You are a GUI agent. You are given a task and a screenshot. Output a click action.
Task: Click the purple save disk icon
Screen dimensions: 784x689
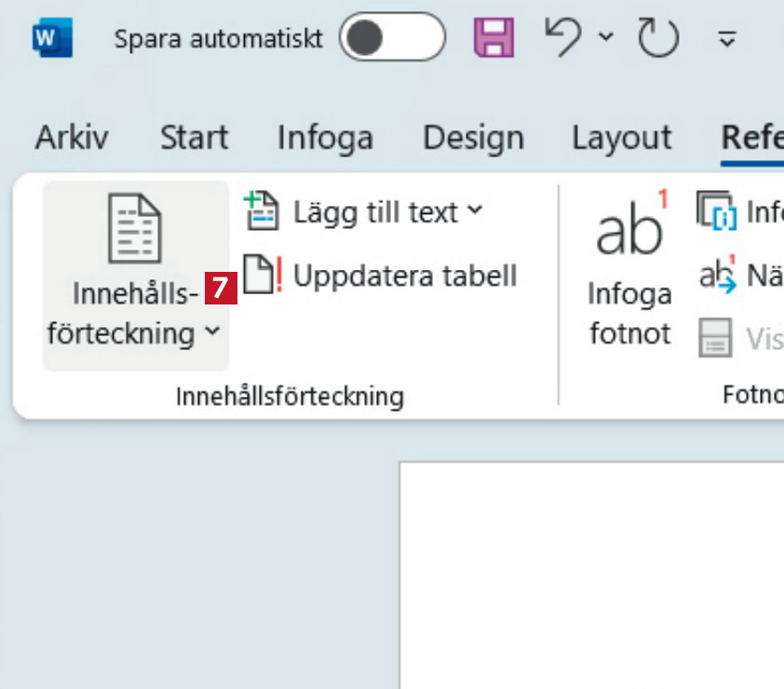pos(494,38)
